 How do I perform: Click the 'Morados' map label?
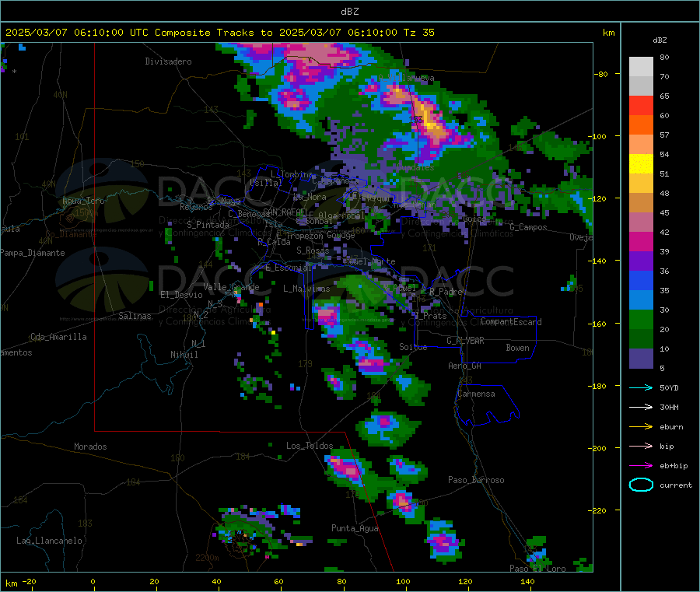90,447
